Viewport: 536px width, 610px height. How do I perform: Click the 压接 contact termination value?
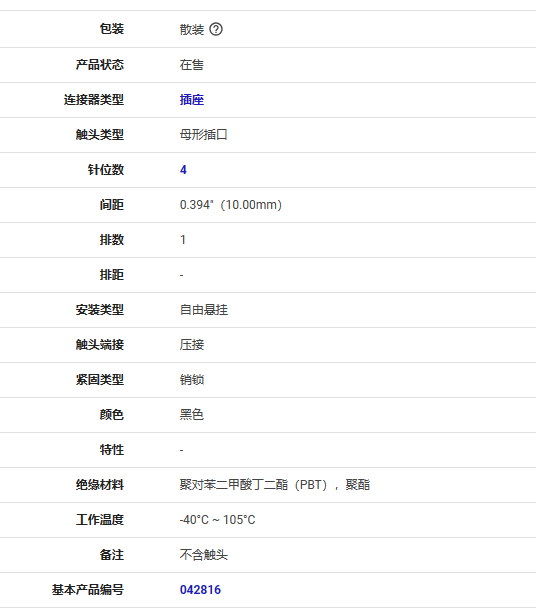click(192, 345)
